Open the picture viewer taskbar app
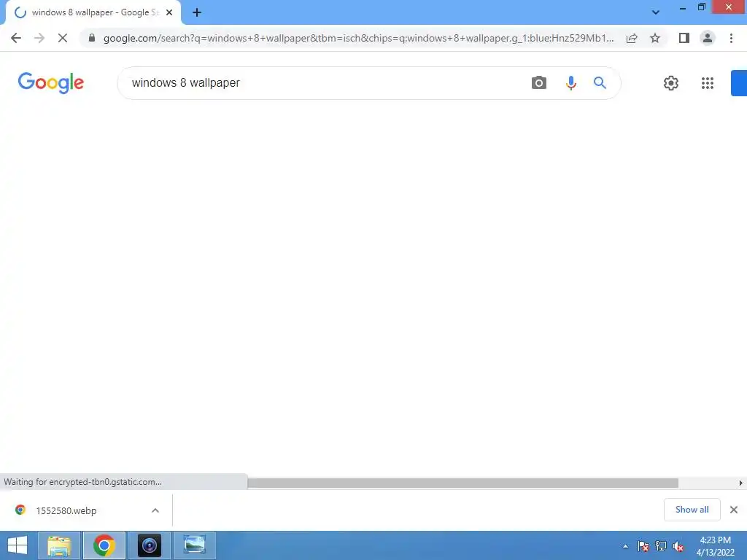The image size is (747, 560). click(x=194, y=545)
